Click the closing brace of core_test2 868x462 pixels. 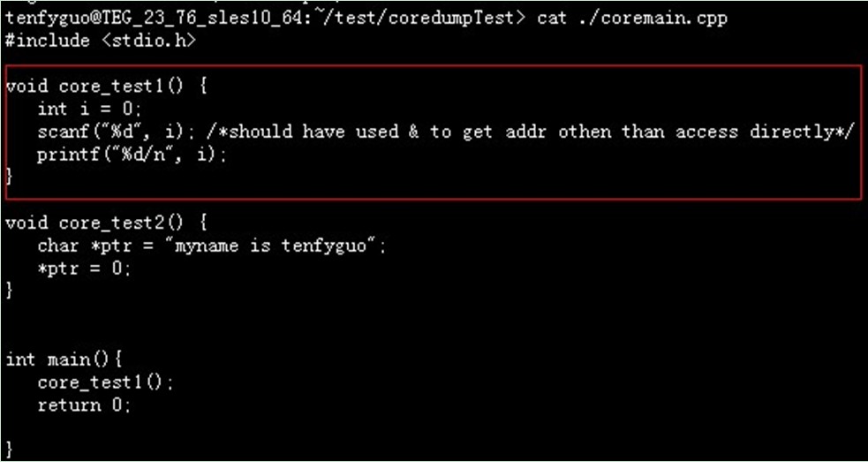[x=8, y=291]
